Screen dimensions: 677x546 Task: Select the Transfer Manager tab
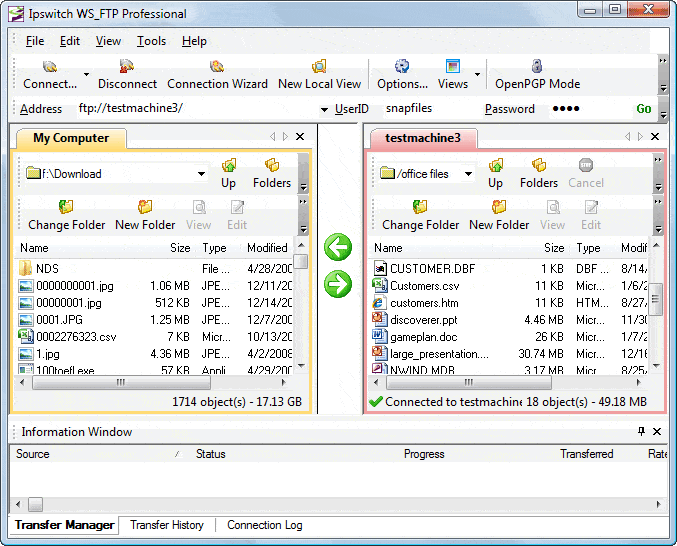coord(64,525)
